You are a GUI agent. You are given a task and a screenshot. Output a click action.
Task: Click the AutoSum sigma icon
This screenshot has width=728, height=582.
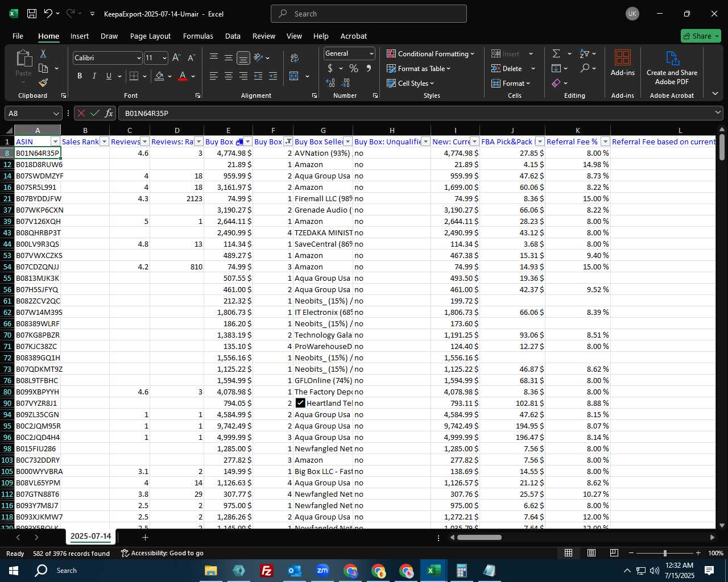556,53
